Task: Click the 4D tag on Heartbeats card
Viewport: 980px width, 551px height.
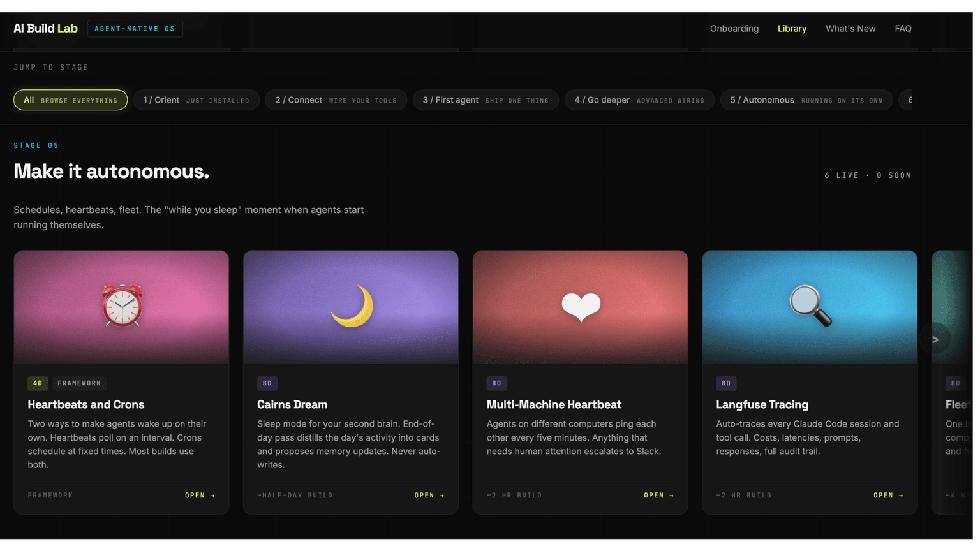Action: pyautogui.click(x=38, y=383)
